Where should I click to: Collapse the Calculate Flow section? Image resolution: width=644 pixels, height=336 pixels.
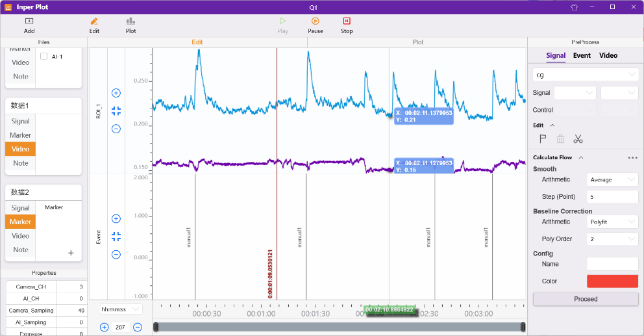[581, 157]
